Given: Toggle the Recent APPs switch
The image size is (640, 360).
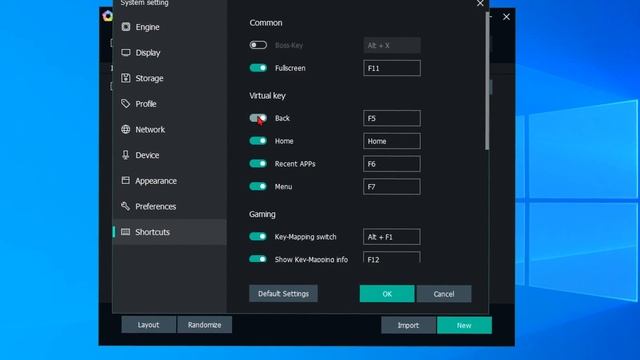Looking at the screenshot, I should 258,164.
